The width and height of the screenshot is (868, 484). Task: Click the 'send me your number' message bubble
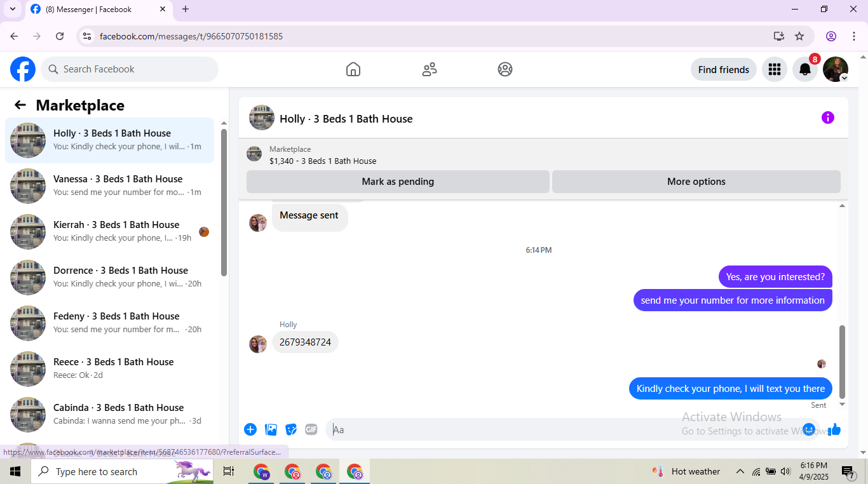733,300
